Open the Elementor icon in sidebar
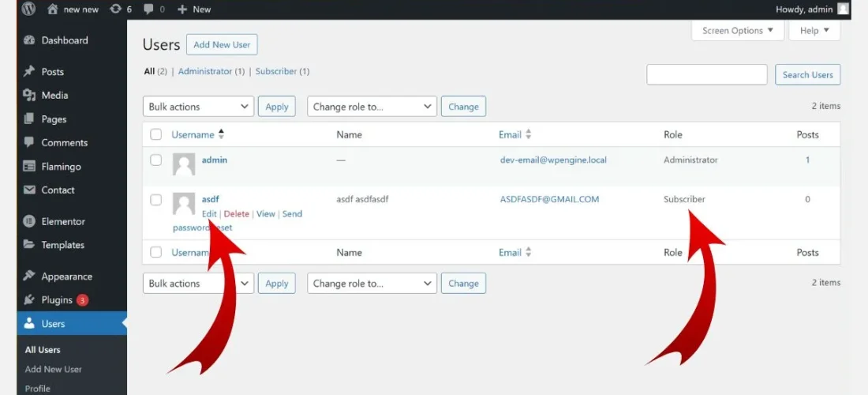 coord(29,222)
